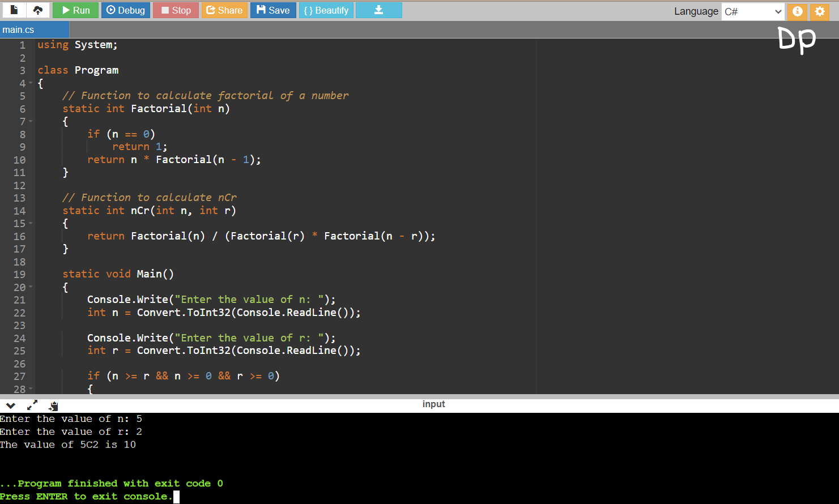Image resolution: width=839 pixels, height=504 pixels.
Task: Open the settings gear icon
Action: 819,11
